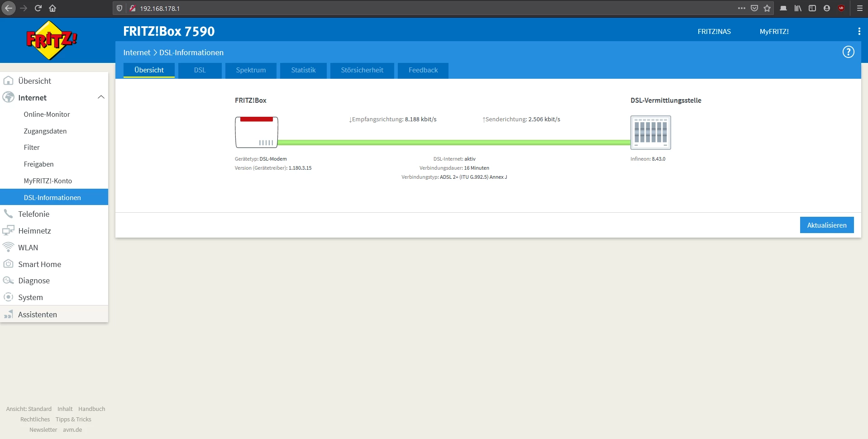Click the Version 1.180.3.15 text
Screen dimensions: 868x439
273,168
